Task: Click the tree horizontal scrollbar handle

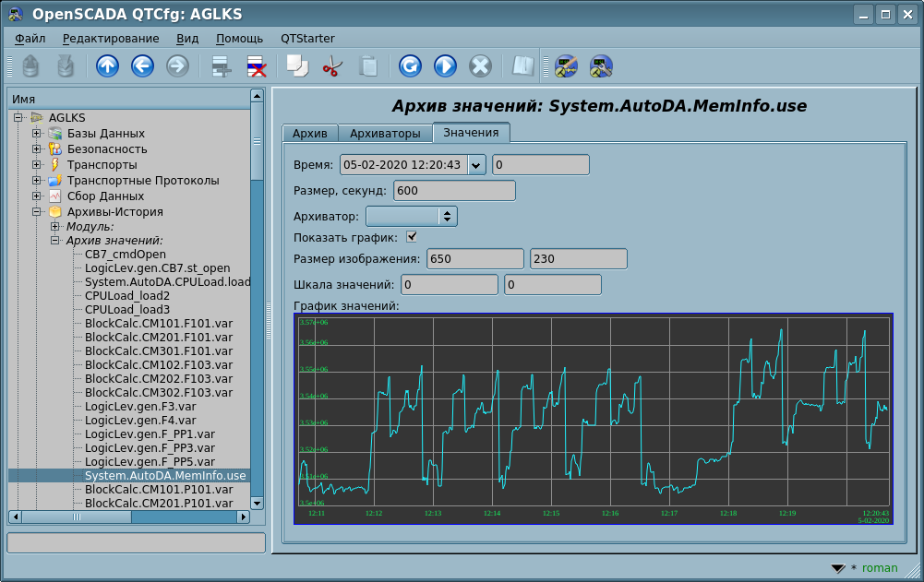Action: pos(77,517)
